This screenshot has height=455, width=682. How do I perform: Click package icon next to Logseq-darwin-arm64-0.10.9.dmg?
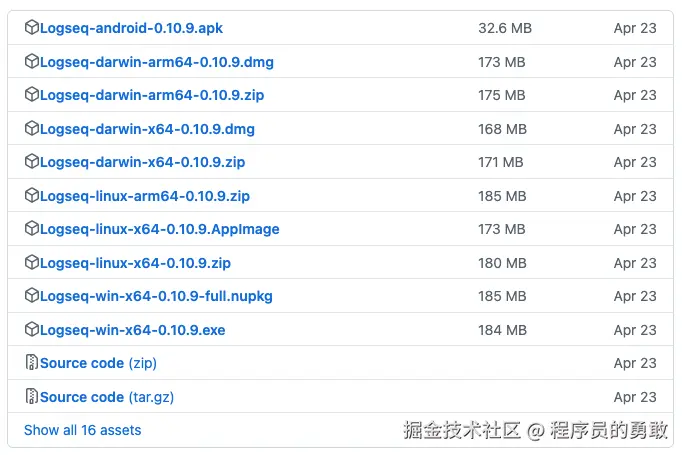(x=31, y=62)
